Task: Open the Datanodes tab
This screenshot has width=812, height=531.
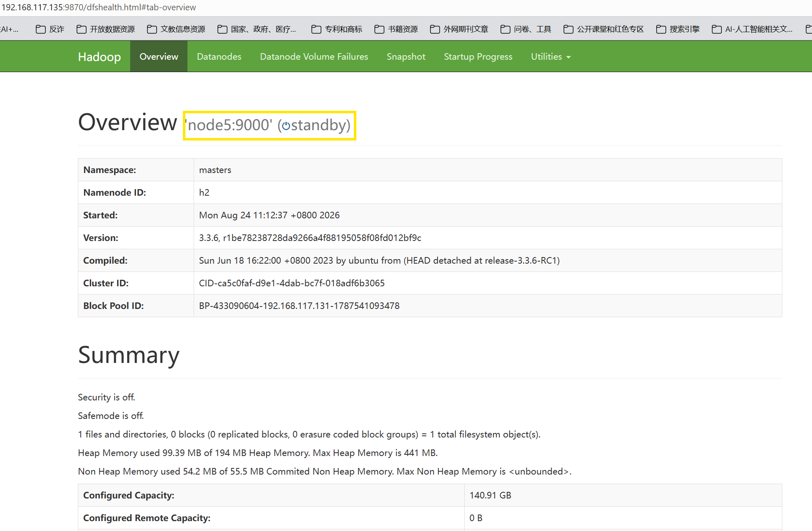Action: 219,56
